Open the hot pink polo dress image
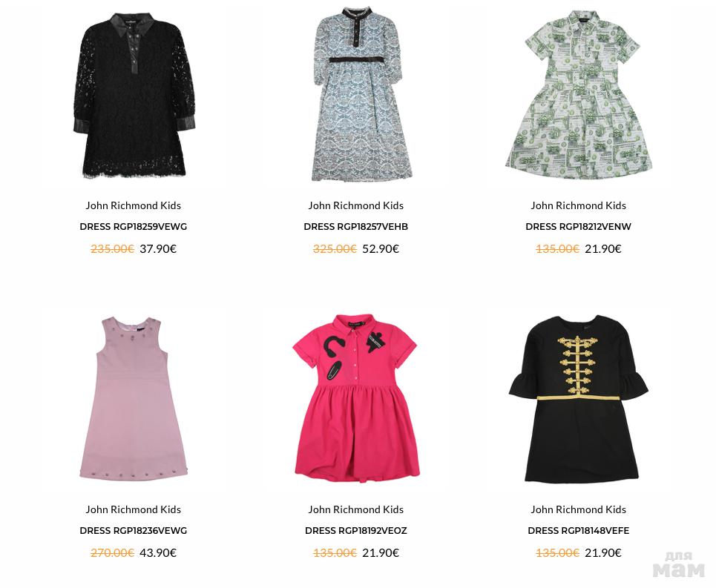This screenshot has width=716, height=588. [x=356, y=397]
